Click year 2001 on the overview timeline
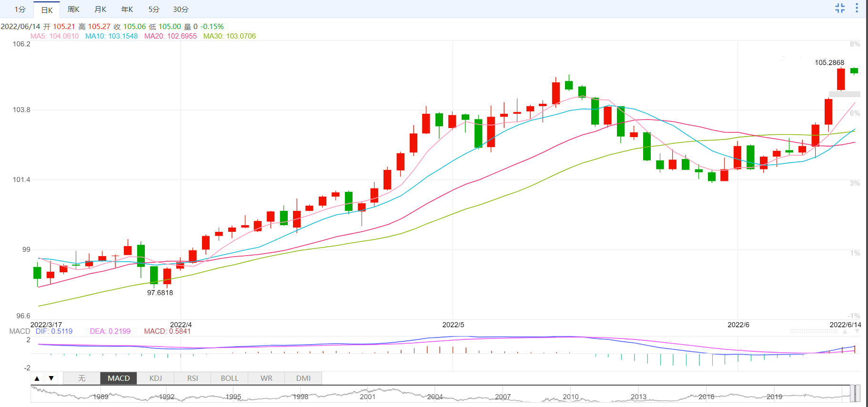868x407 pixels. click(x=368, y=397)
